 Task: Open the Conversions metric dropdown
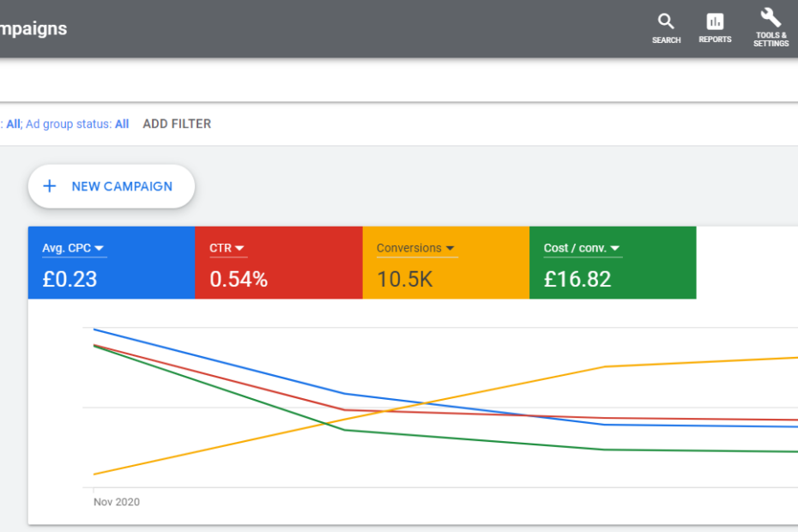click(448, 248)
